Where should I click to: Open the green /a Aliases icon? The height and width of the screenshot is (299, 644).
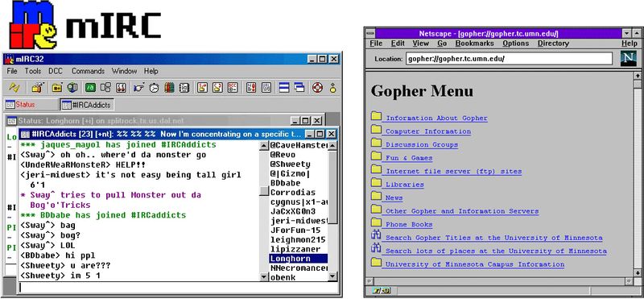[90, 87]
